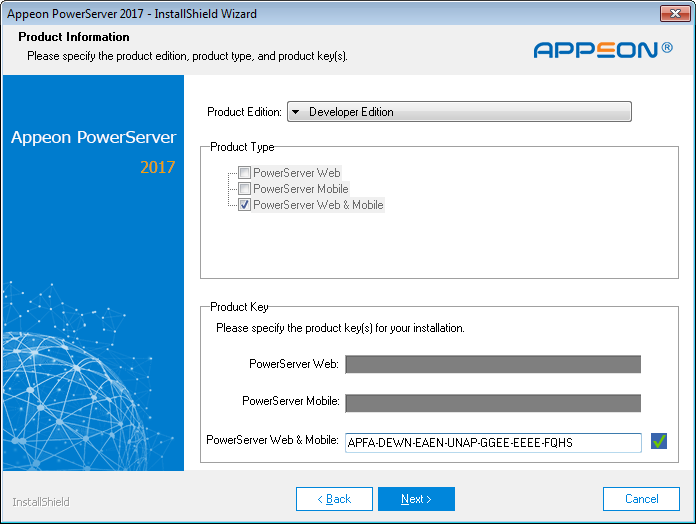The width and height of the screenshot is (696, 524).
Task: Close the InstallShield Wizard window
Action: (675, 13)
